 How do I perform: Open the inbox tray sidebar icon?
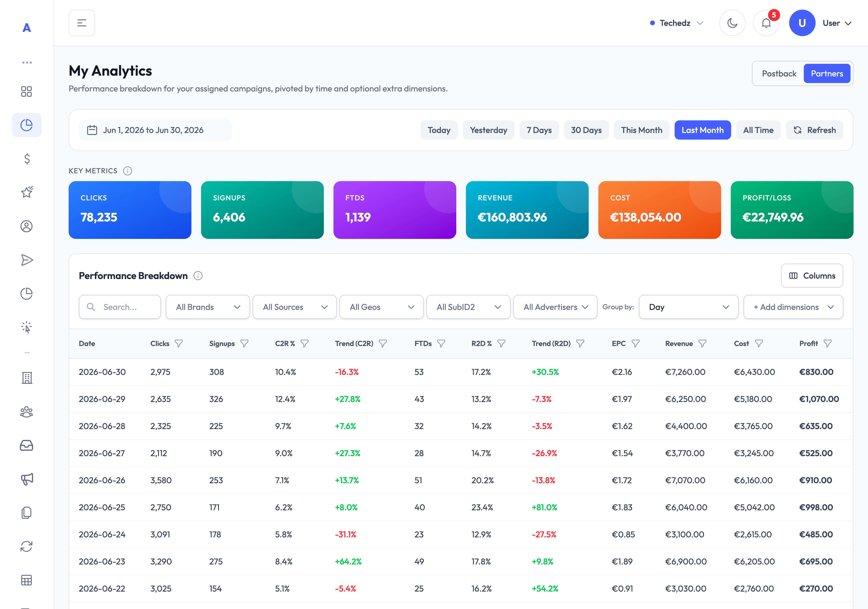[x=26, y=445]
